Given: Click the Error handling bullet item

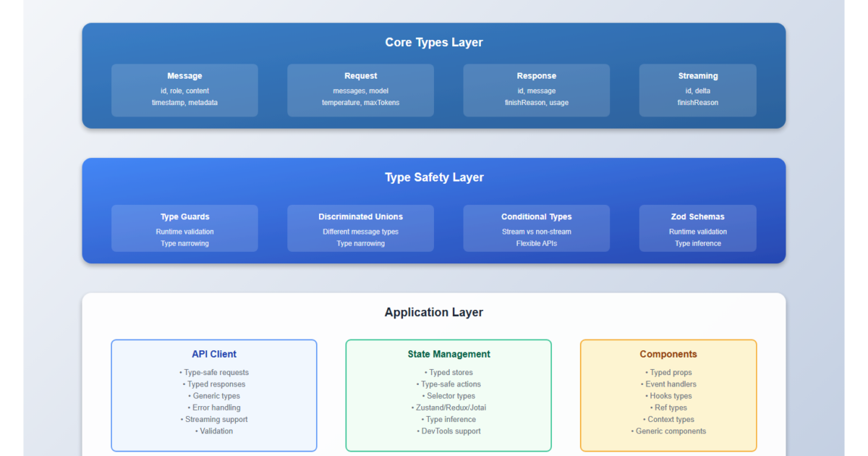Looking at the screenshot, I should click(214, 408).
